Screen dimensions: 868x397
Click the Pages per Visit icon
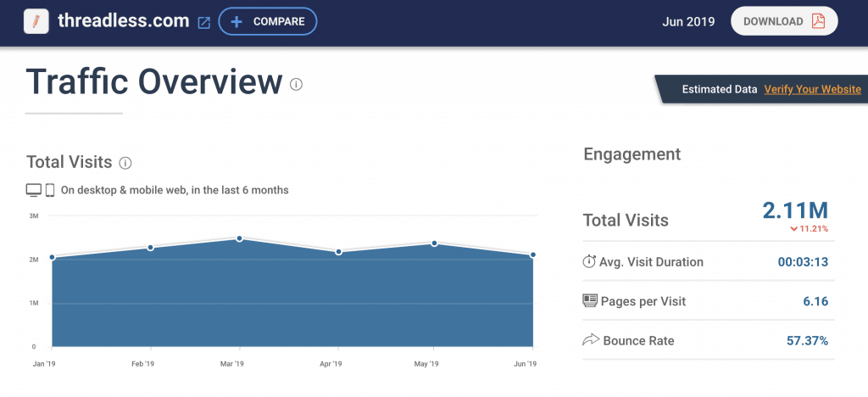click(590, 301)
